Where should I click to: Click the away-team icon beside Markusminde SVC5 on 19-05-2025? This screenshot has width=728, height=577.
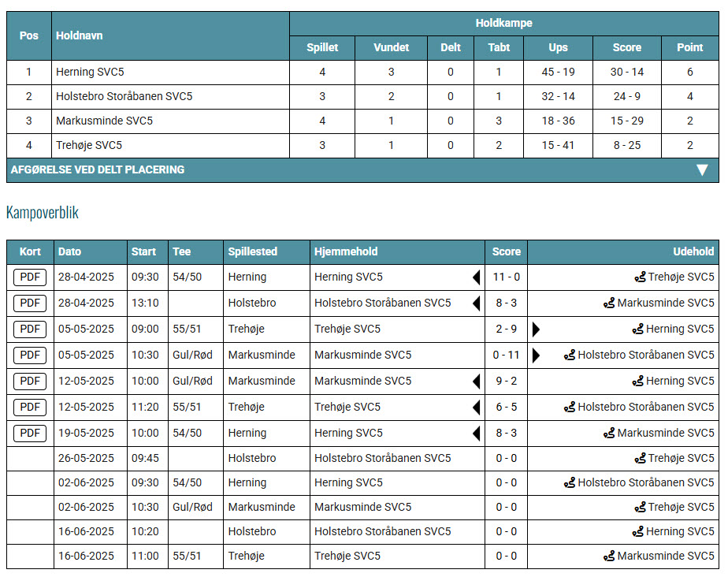[609, 434]
